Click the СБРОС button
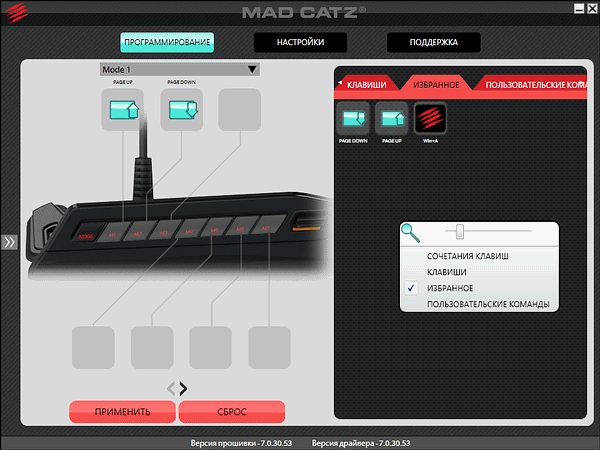 pos(232,412)
